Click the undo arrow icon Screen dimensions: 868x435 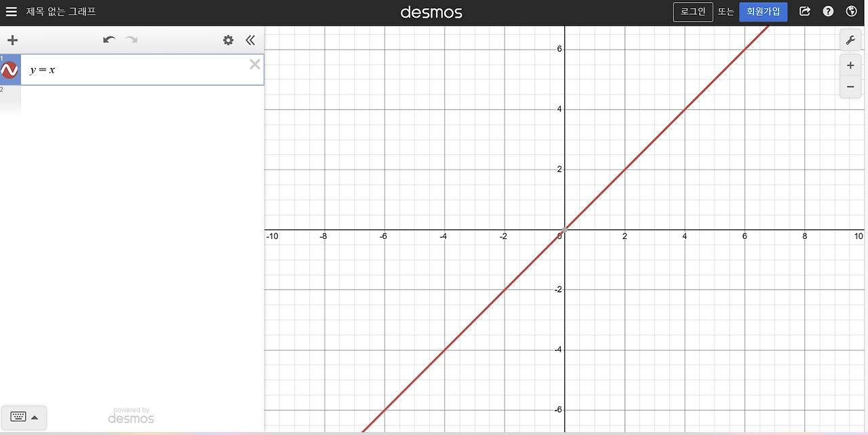click(108, 40)
